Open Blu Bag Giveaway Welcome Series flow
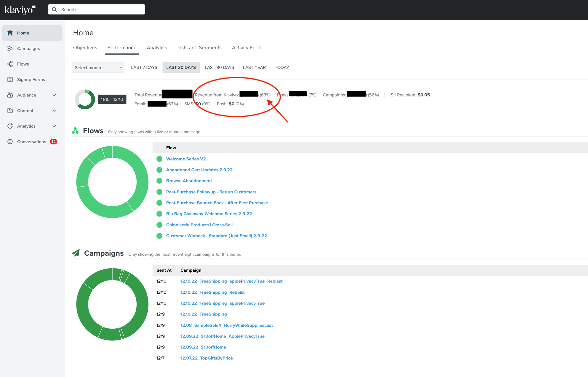Screen dimensions: 588x377 pos(209,214)
